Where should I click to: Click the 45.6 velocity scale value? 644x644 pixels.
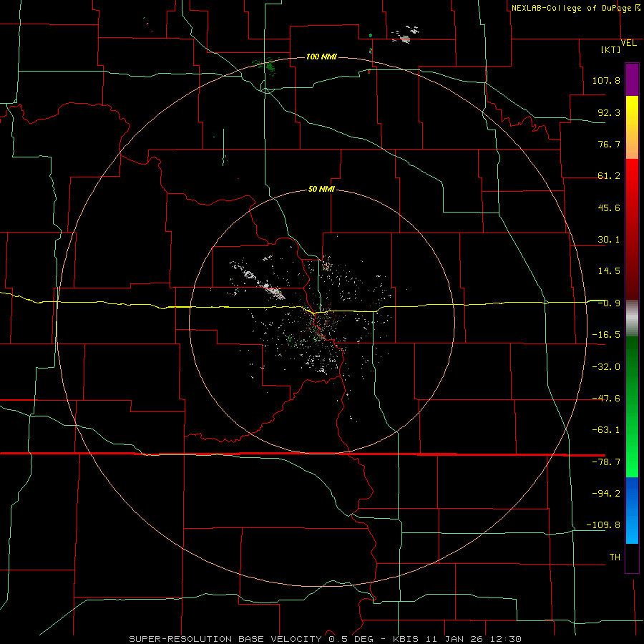(609, 208)
